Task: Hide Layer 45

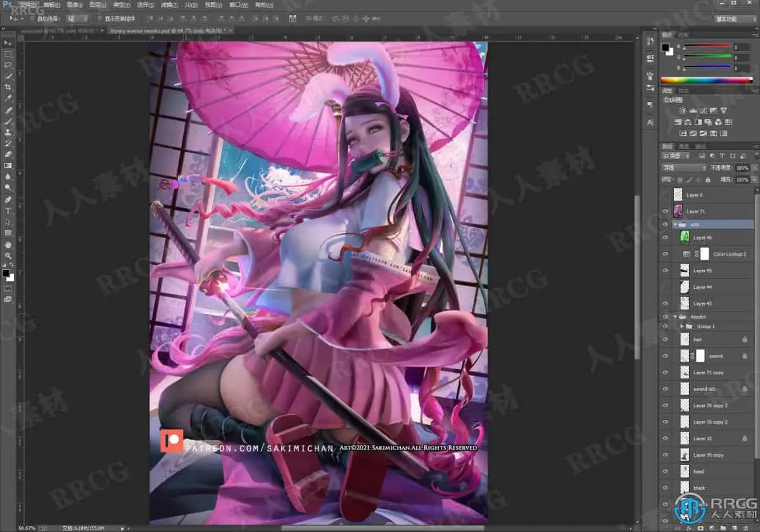Action: pos(665,270)
